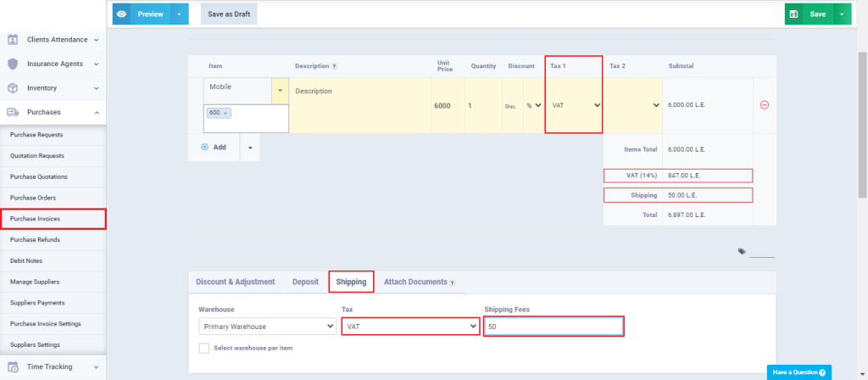Click the Have a Question button

pyautogui.click(x=798, y=372)
